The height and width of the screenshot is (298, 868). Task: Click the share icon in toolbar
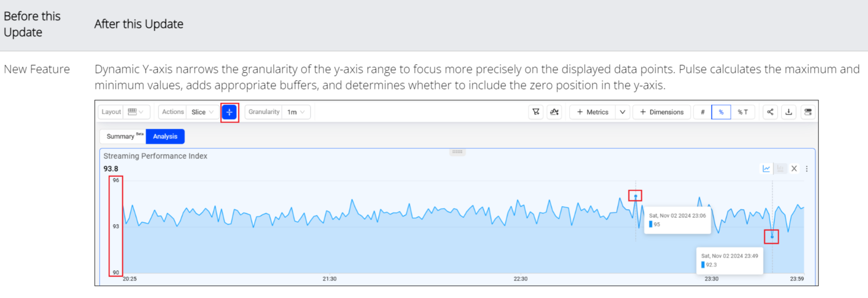coord(770,112)
